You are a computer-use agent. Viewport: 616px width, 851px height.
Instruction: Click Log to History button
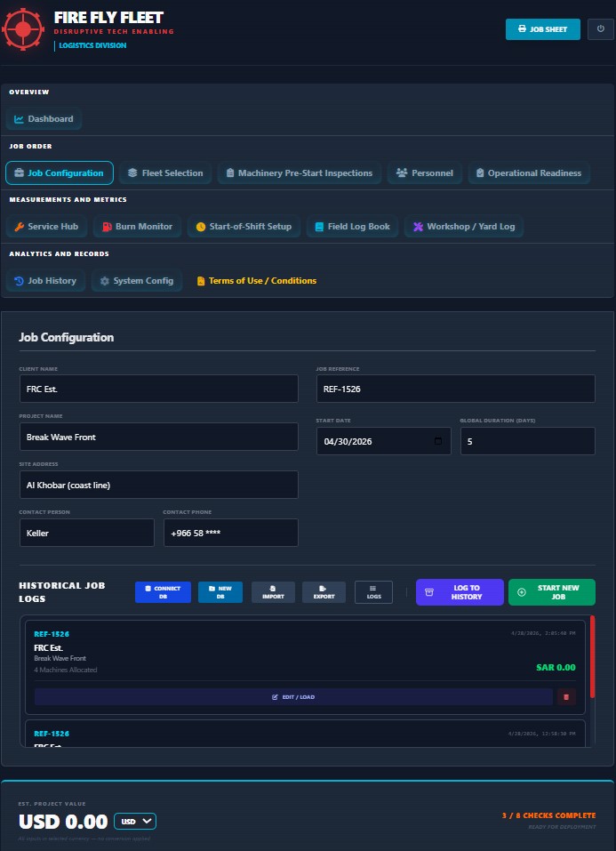[460, 592]
